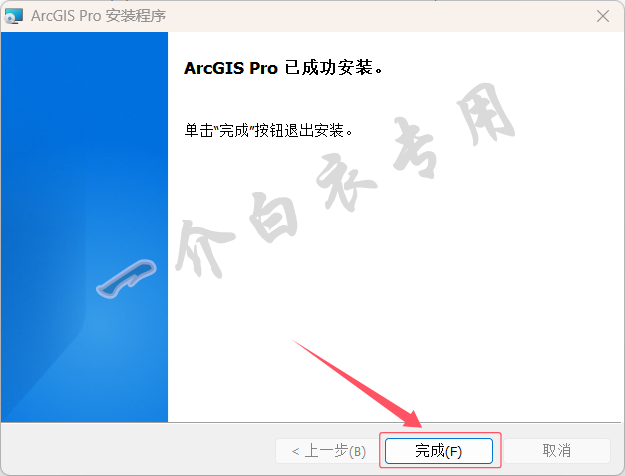625x476 pixels.
Task: Click the 用 watermark character
Action: [483, 114]
